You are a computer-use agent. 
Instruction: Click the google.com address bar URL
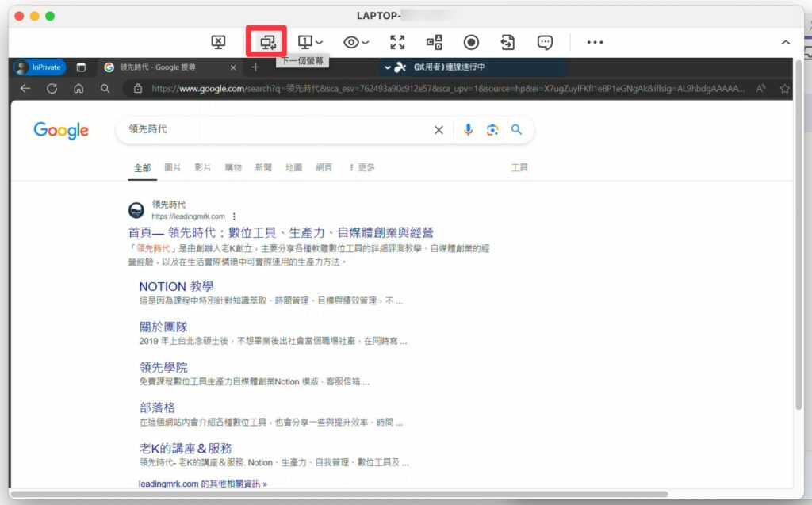[x=448, y=89]
